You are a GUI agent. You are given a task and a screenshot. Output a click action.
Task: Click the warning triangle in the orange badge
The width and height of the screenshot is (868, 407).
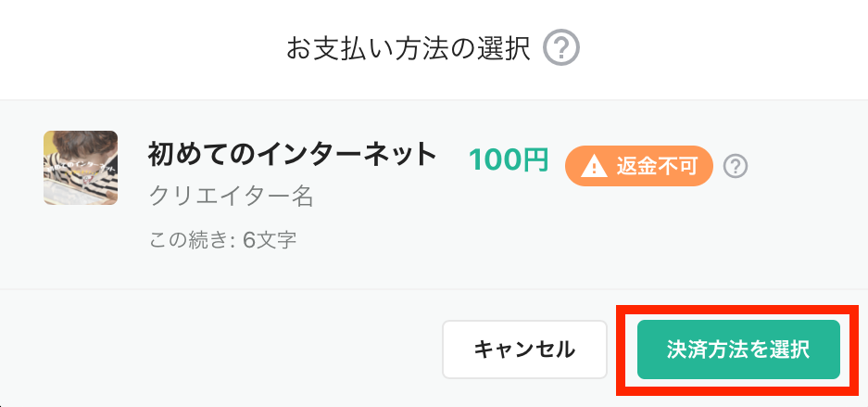pyautogui.click(x=594, y=166)
